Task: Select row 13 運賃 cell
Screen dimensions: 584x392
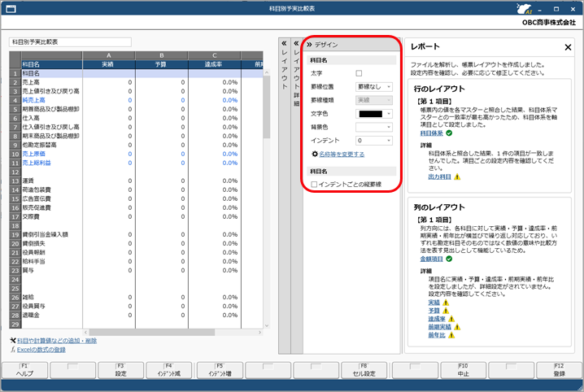Action: tap(52, 181)
